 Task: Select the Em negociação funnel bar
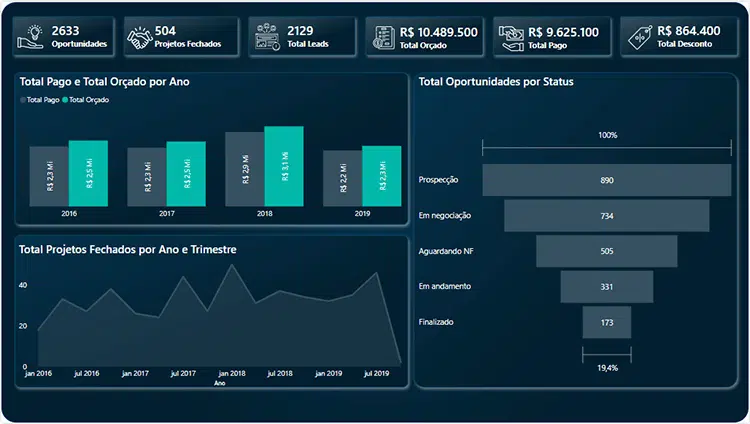[x=607, y=216]
